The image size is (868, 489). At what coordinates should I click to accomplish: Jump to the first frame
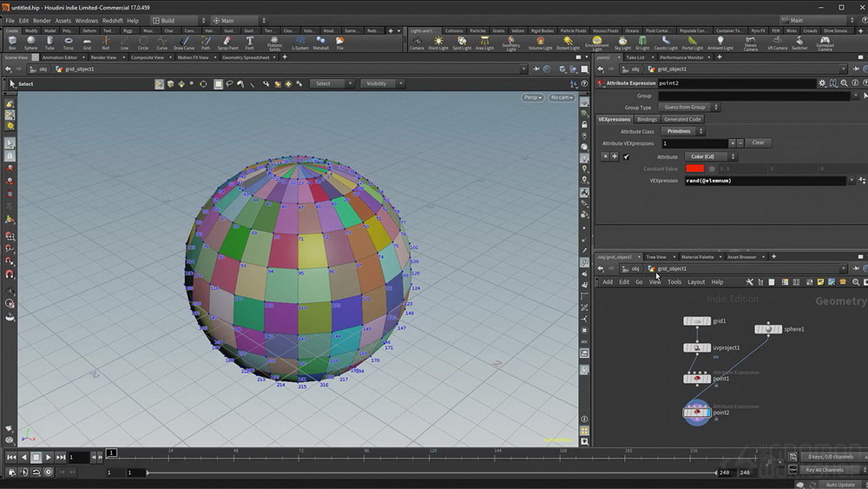pyautogui.click(x=11, y=457)
